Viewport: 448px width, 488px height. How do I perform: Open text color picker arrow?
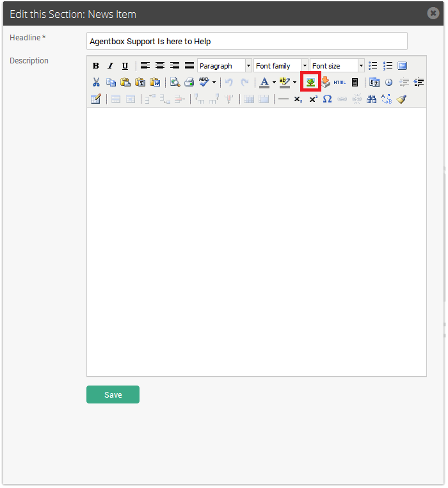pyautogui.click(x=274, y=82)
